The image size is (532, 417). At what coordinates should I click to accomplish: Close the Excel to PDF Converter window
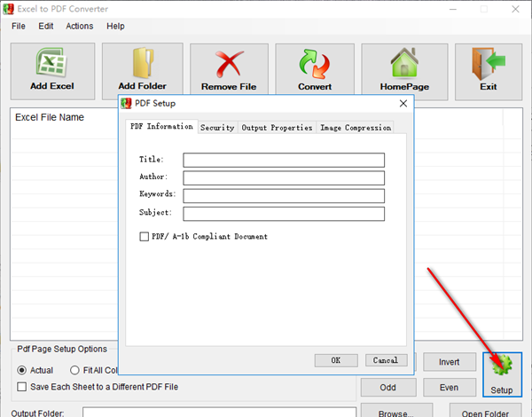[x=515, y=9]
